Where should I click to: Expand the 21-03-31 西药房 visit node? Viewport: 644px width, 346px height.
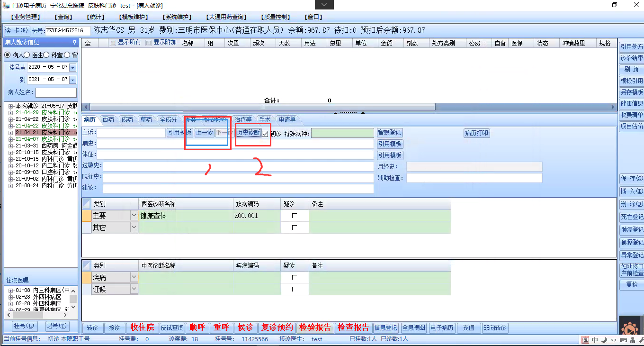click(10, 146)
